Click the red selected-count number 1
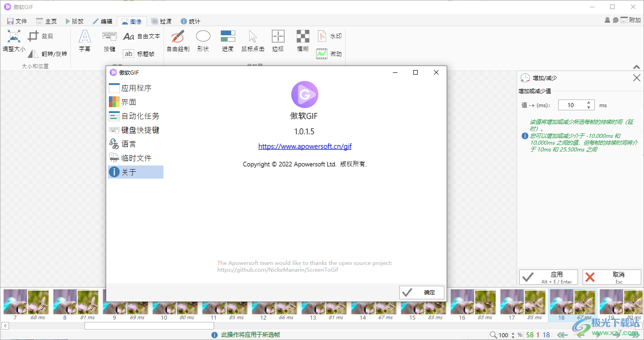This screenshot has width=644, height=340. [x=538, y=335]
